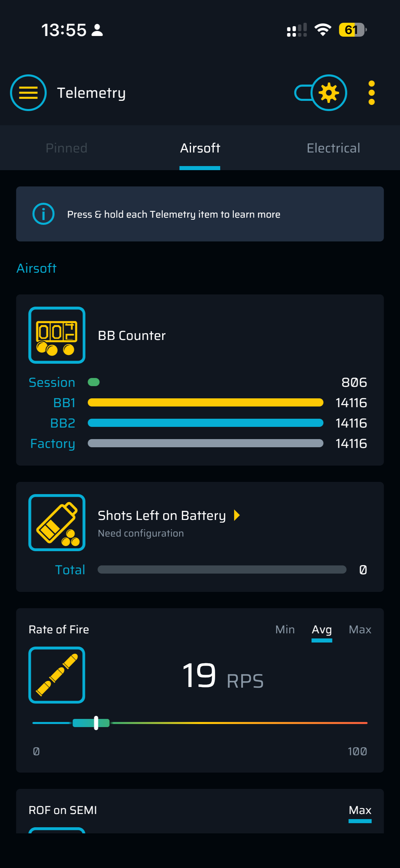Screen dimensions: 400x868
Task: Expand Shots Left on Battery arrow
Action: click(x=237, y=515)
